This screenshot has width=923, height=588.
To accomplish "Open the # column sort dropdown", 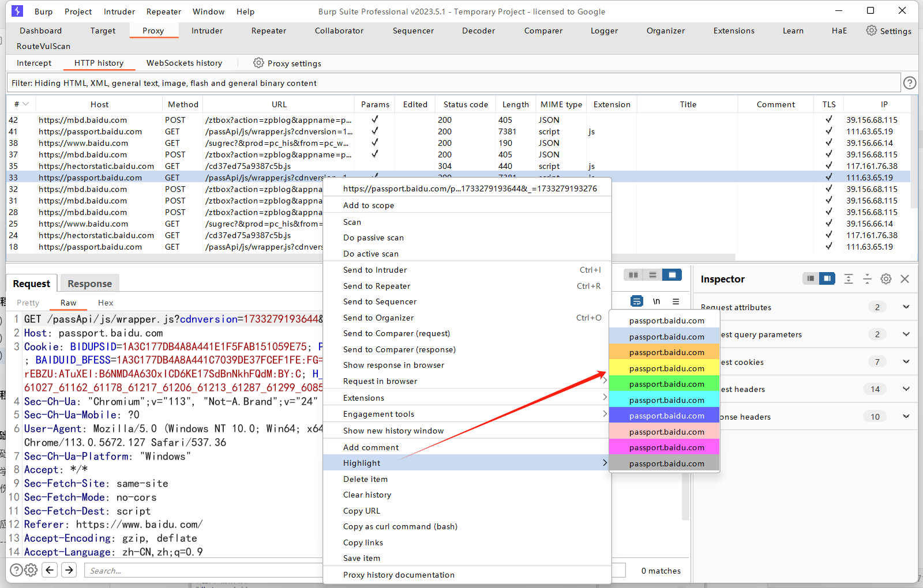I will tap(26, 104).
